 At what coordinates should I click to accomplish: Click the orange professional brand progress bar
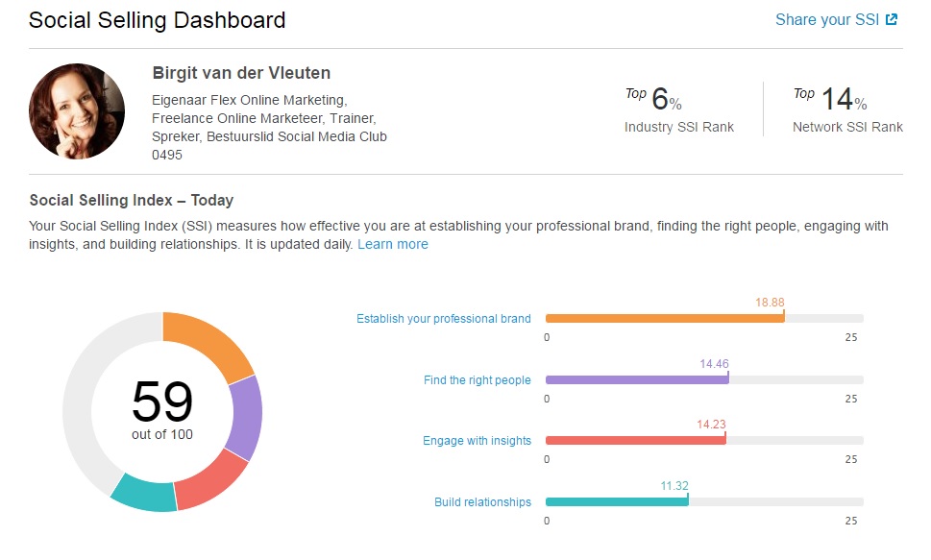pyautogui.click(x=665, y=318)
